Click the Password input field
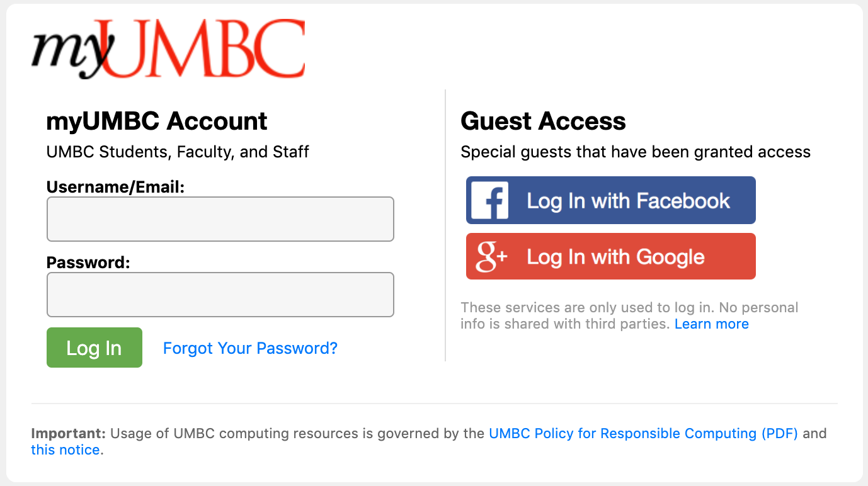 coord(220,295)
